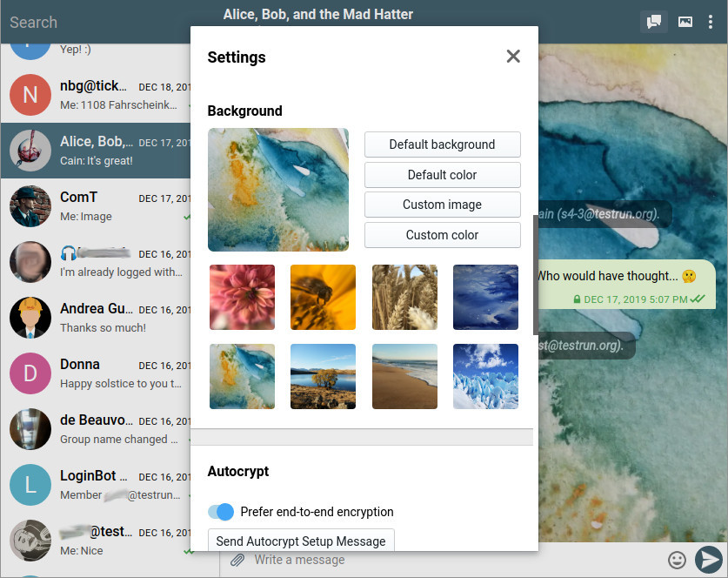Select the wheat field background preset
Screen dimensions: 728x578
(404, 297)
